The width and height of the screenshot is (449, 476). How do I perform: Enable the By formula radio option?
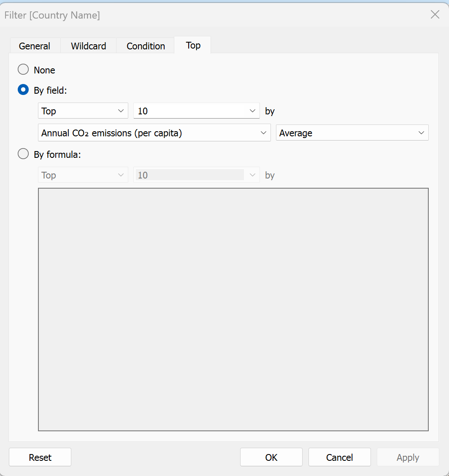(x=23, y=154)
